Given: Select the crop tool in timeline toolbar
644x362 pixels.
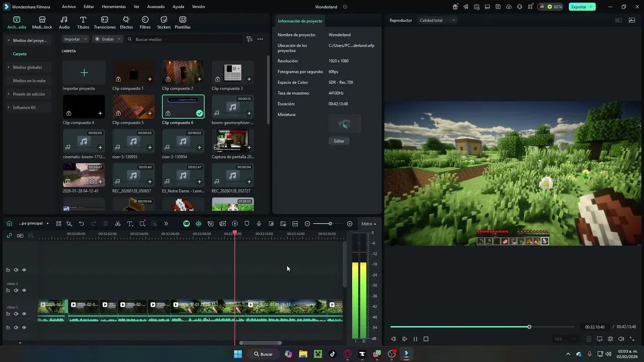Looking at the screenshot, I should (142, 224).
